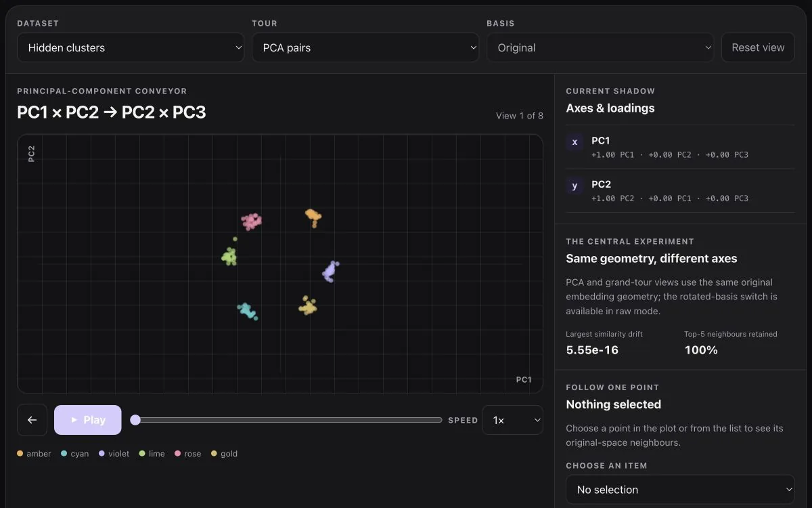The height and width of the screenshot is (508, 812).
Task: Click the 100% neighbours retained value
Action: point(701,350)
